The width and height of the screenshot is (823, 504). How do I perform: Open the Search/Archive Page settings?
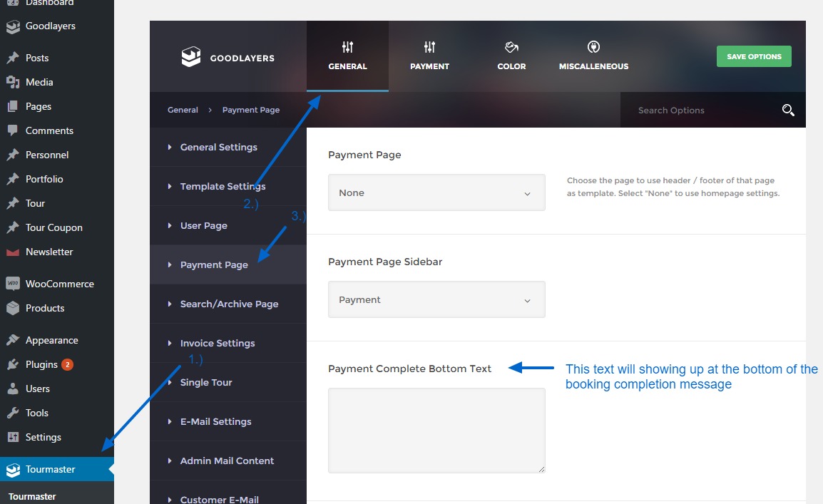click(229, 304)
